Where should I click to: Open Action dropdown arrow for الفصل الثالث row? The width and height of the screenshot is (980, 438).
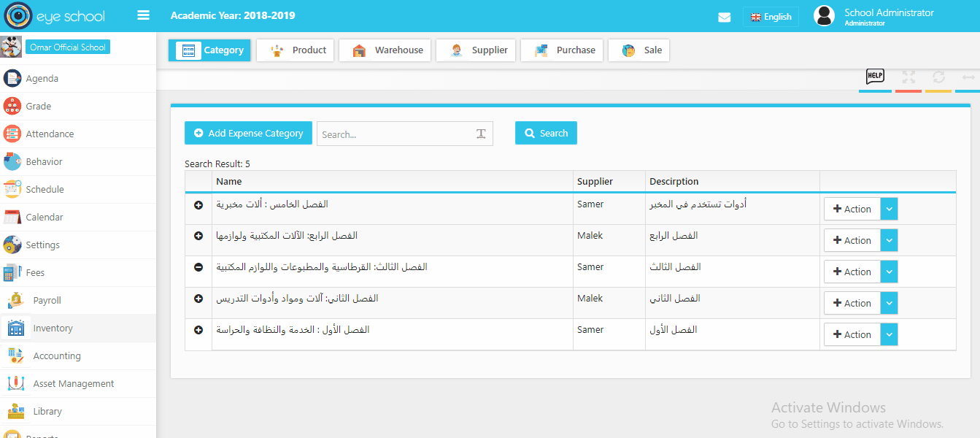pos(889,272)
